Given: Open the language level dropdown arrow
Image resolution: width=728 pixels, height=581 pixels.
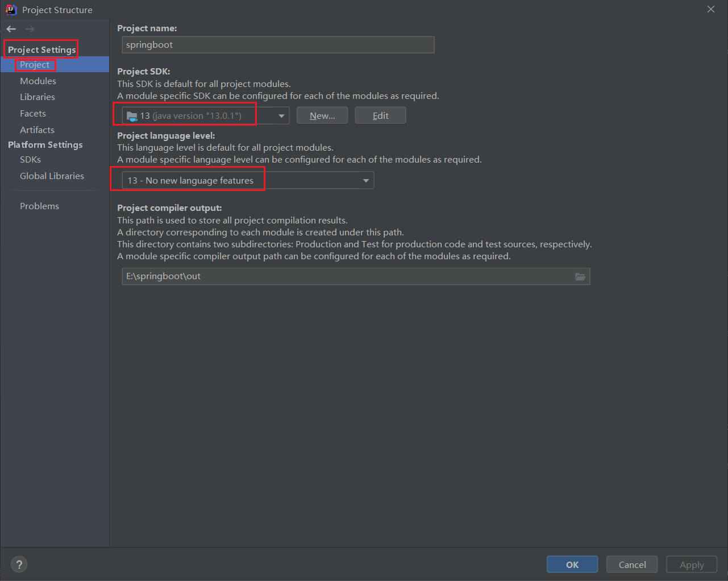Looking at the screenshot, I should point(366,181).
